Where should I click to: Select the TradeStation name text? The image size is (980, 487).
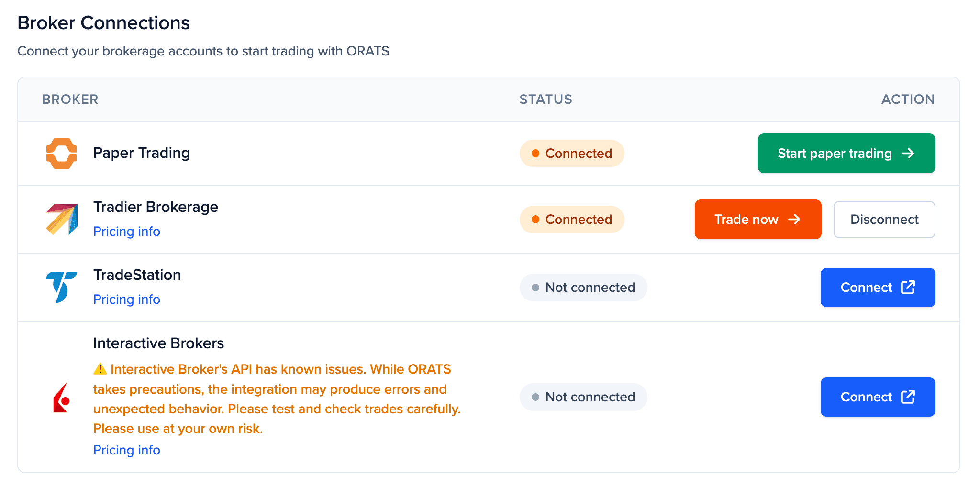[x=137, y=275]
